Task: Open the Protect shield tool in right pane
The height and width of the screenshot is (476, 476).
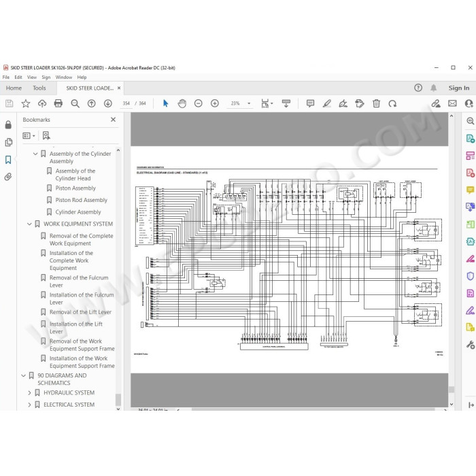Action: click(x=471, y=276)
